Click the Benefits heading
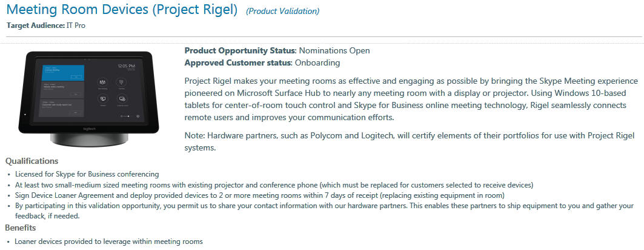 click(21, 228)
